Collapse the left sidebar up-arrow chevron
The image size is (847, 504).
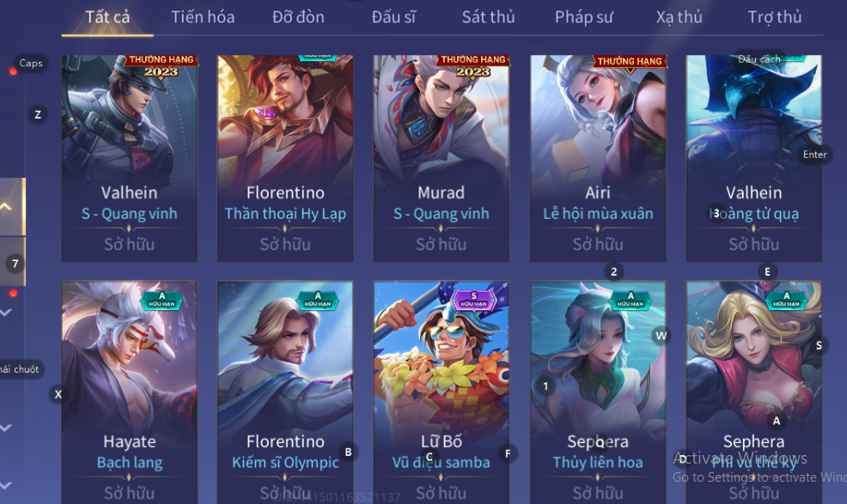coord(6,206)
